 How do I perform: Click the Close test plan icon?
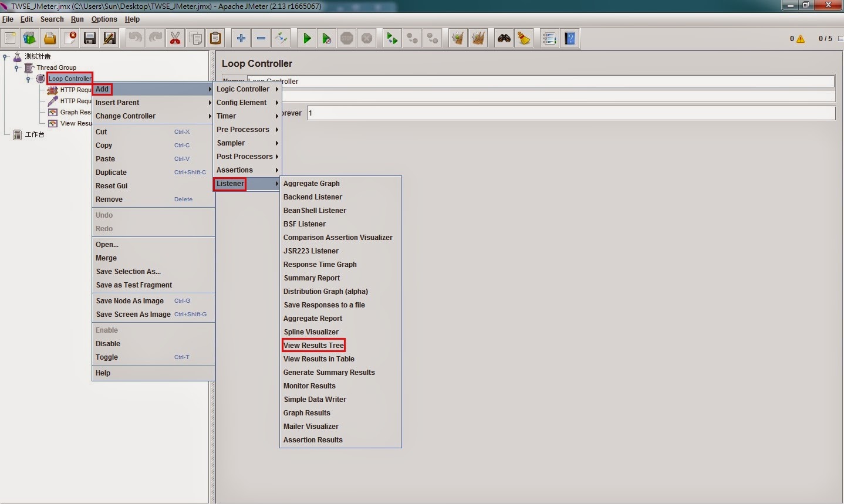(x=70, y=38)
